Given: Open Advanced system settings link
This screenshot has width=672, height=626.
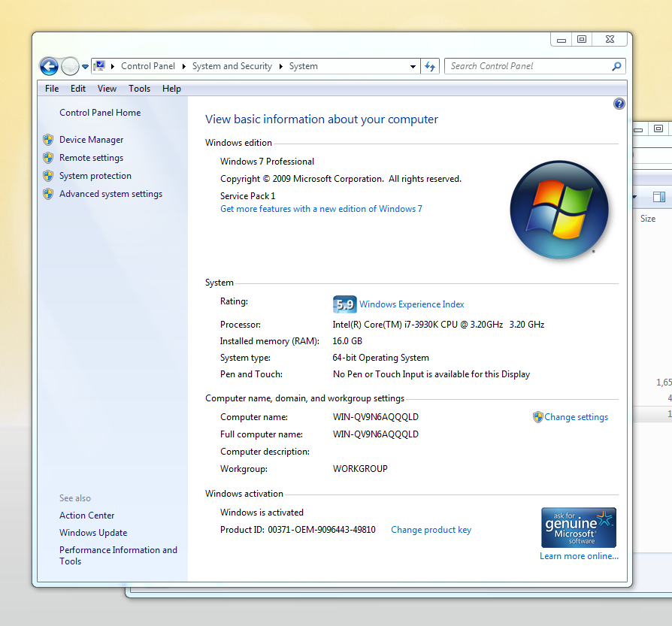Looking at the screenshot, I should tap(110, 194).
